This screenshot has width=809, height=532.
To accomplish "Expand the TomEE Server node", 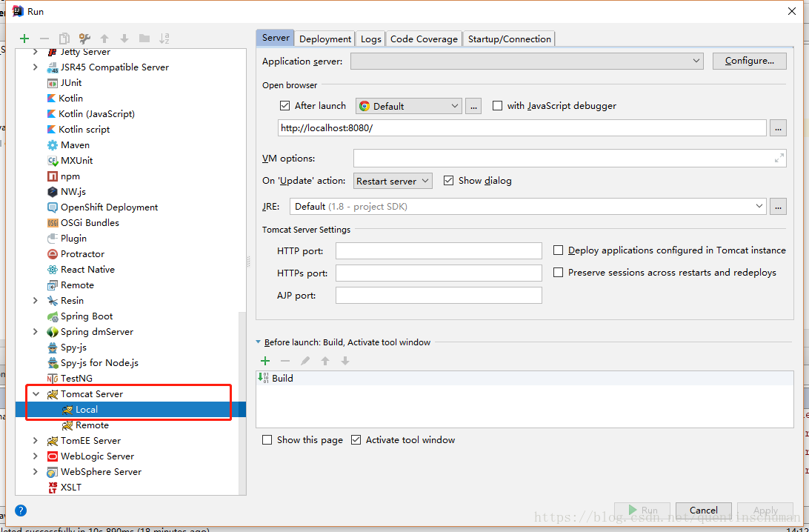I will [35, 441].
